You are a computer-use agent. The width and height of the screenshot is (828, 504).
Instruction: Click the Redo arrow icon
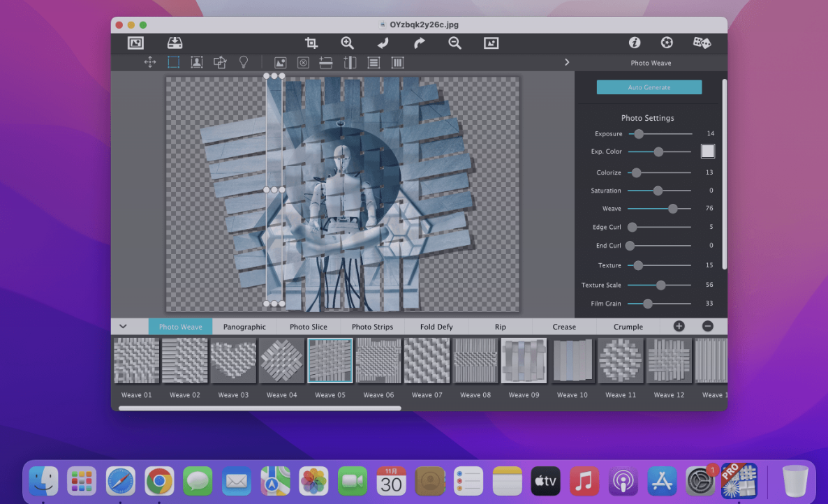[x=419, y=43]
